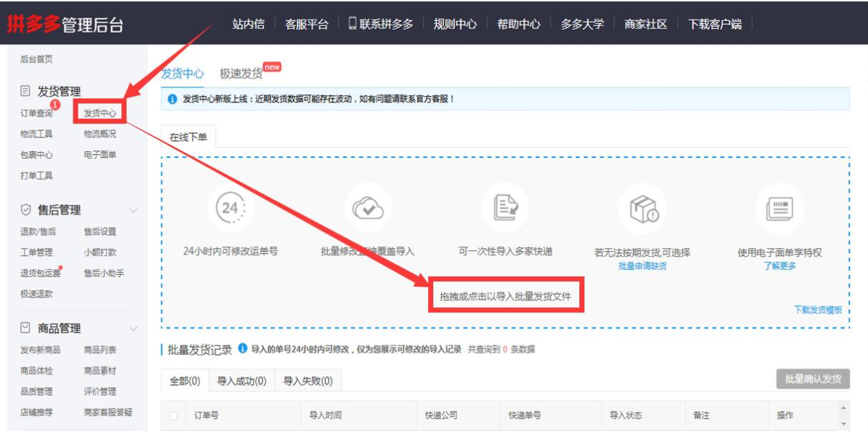Switch to the 导入失败(0) tab

[308, 381]
